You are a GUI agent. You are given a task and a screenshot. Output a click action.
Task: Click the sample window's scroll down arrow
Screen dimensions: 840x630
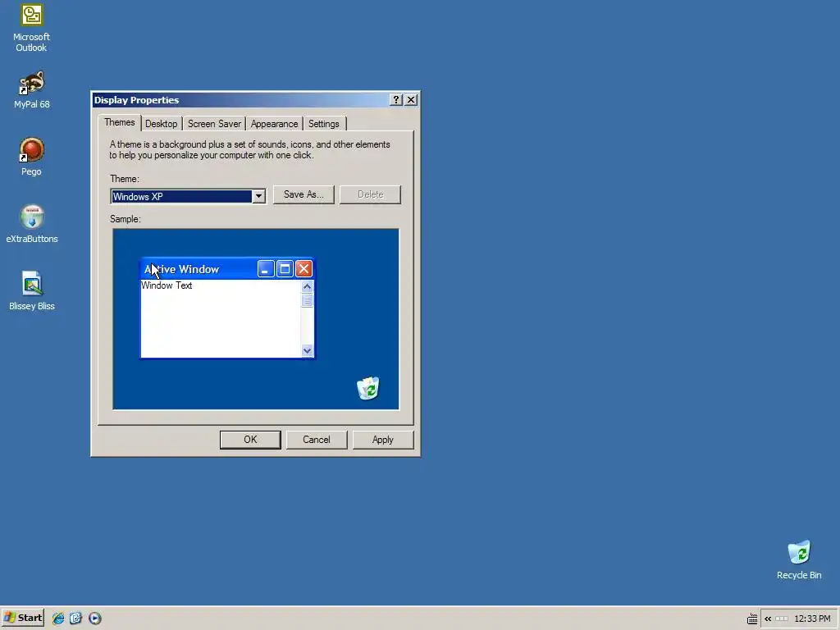tap(307, 351)
